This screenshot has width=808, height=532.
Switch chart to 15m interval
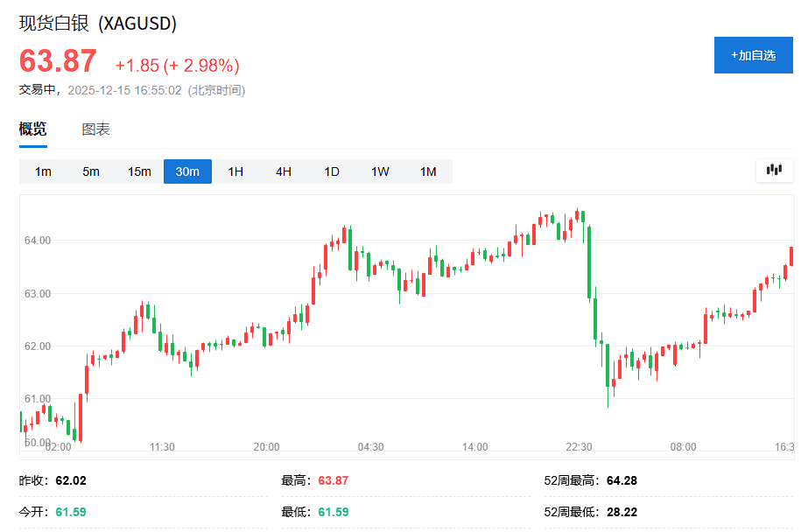[x=138, y=171]
